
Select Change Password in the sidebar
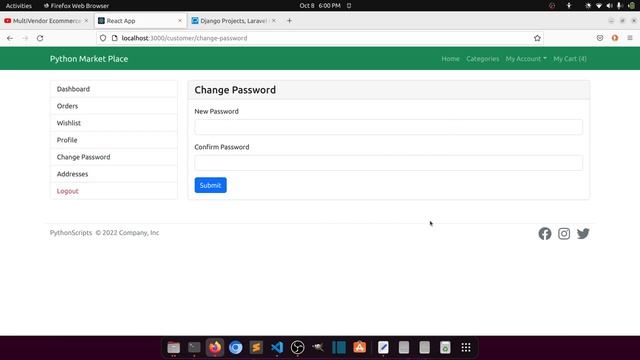pos(114,157)
